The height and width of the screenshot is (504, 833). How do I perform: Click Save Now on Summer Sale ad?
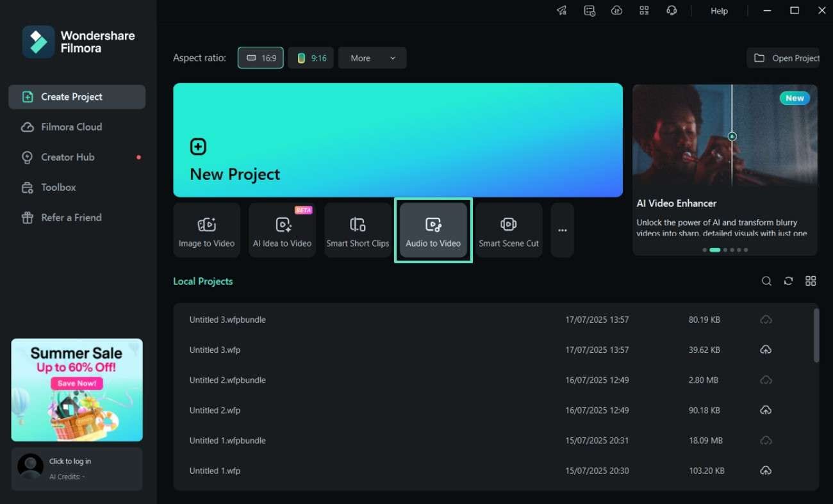point(76,383)
